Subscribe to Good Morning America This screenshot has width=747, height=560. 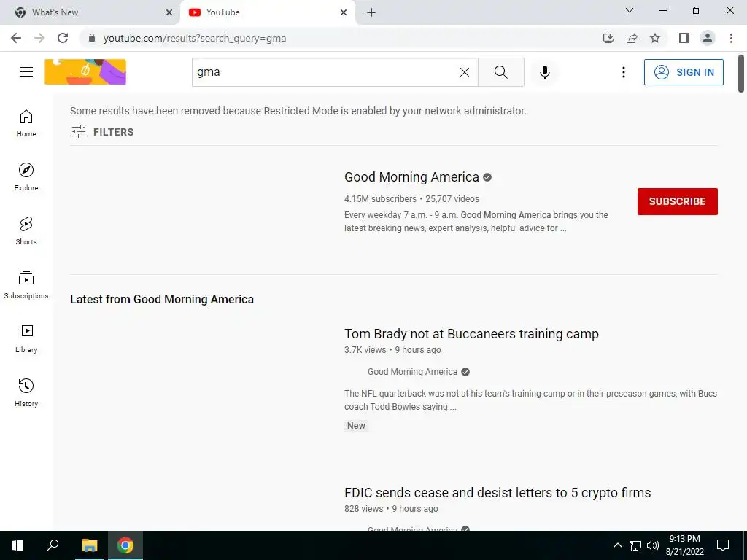point(677,201)
